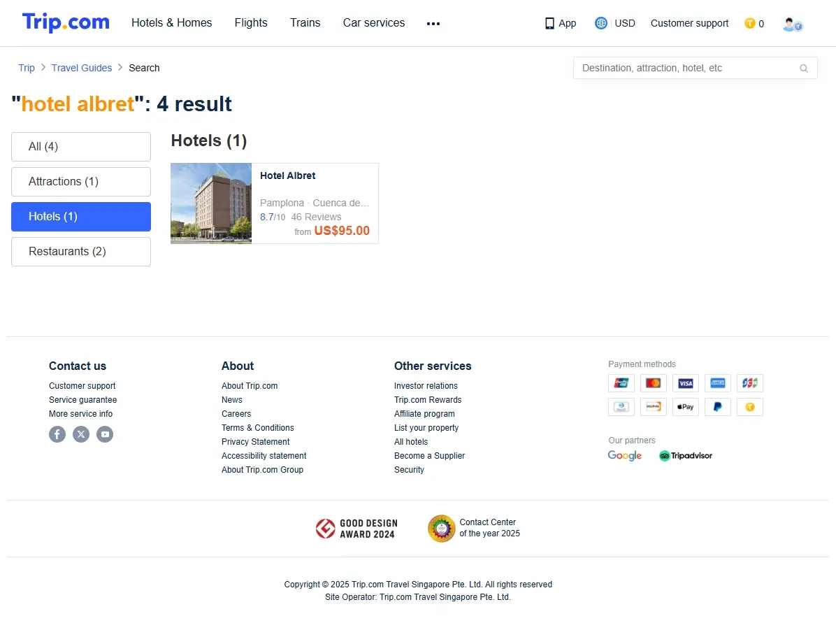The height and width of the screenshot is (644, 836).
Task: Click the Contact Center award emblem
Action: point(442,528)
